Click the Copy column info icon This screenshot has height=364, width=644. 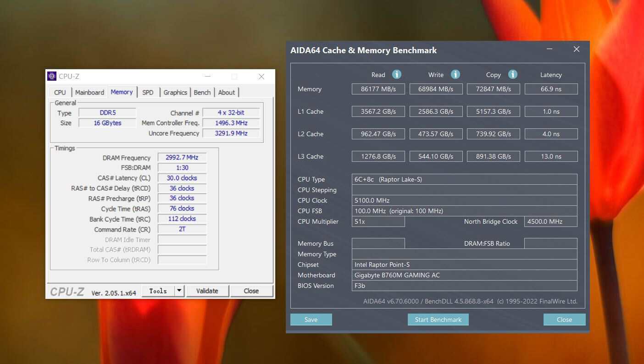(513, 74)
